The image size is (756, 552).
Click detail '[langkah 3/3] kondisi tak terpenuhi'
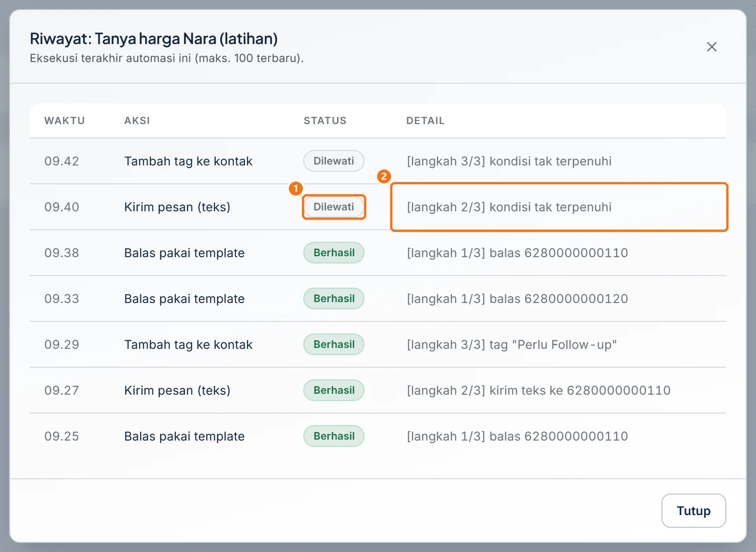[x=509, y=161]
